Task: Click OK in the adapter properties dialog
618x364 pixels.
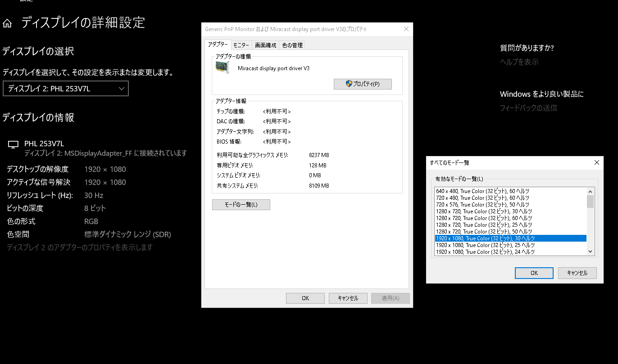Action: [305, 298]
